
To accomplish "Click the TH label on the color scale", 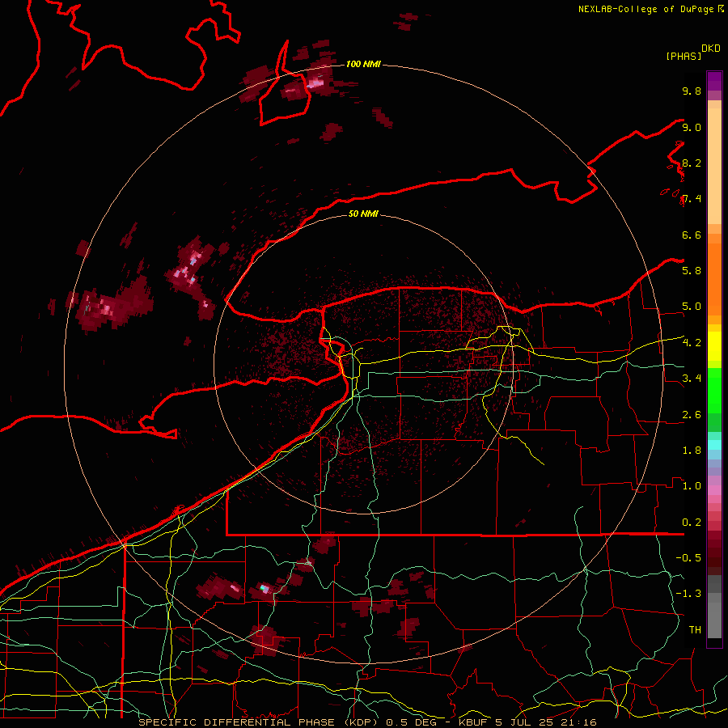I will (695, 630).
